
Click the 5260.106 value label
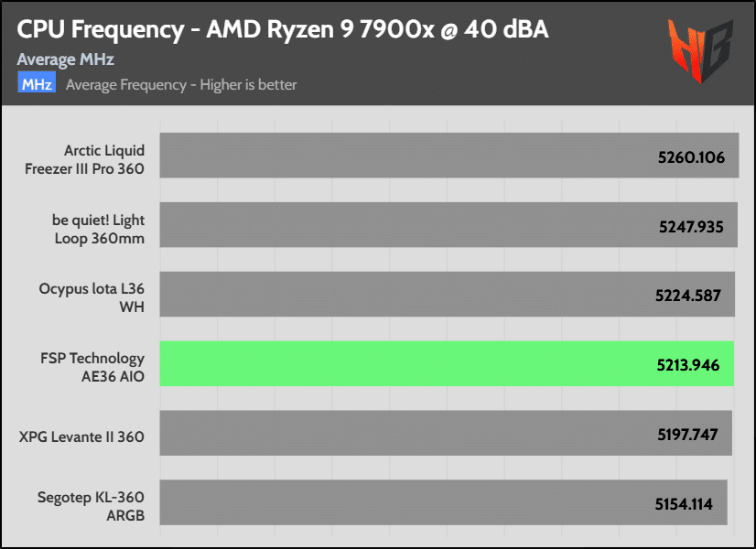point(691,157)
